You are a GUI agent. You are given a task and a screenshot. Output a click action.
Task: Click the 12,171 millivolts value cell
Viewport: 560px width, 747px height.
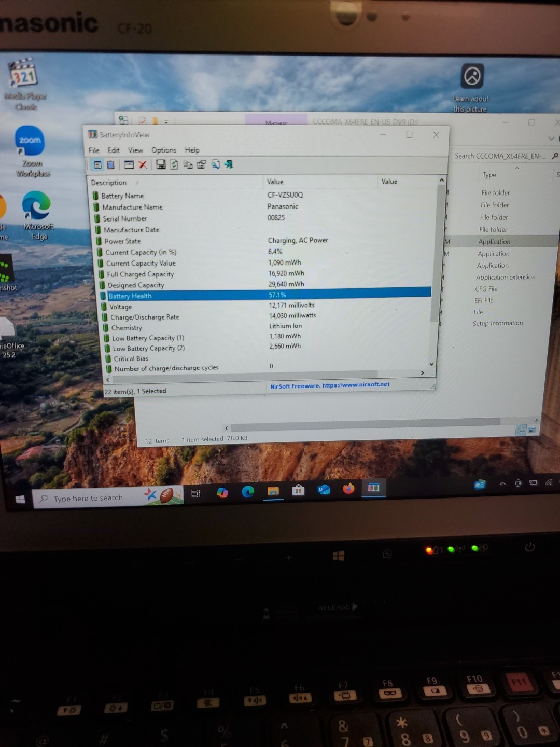pos(292,305)
